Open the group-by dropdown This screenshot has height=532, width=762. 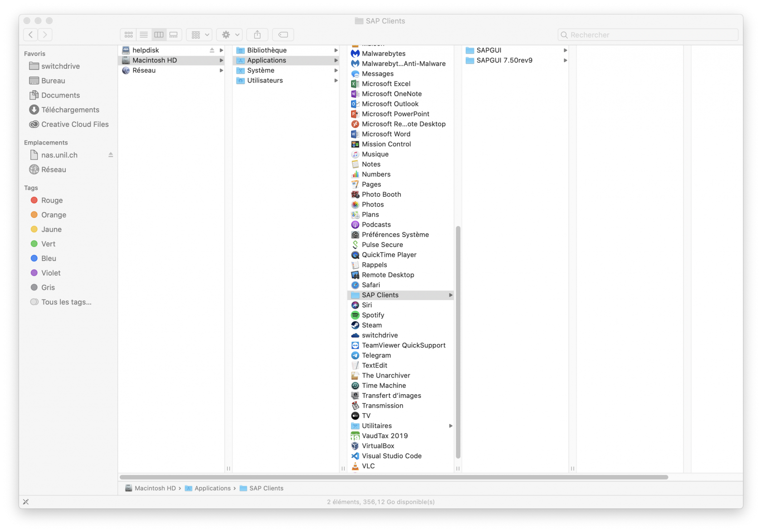pyautogui.click(x=200, y=35)
